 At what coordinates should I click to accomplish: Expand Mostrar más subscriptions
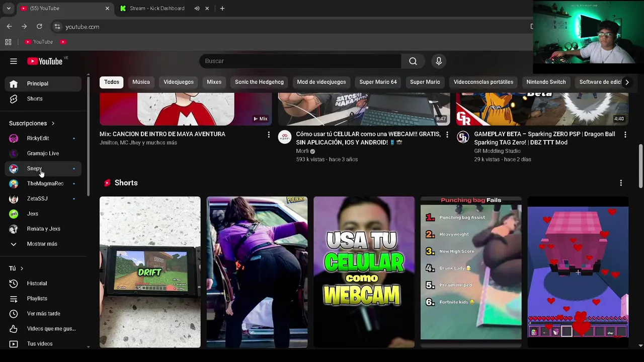[43, 244]
